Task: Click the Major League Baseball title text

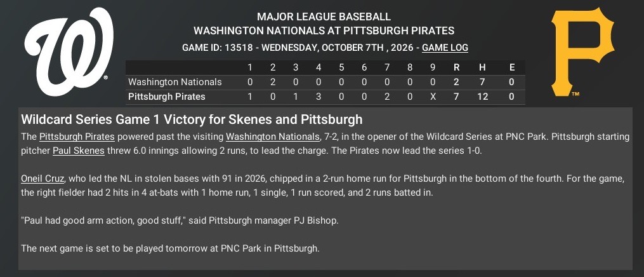Action: coord(324,17)
